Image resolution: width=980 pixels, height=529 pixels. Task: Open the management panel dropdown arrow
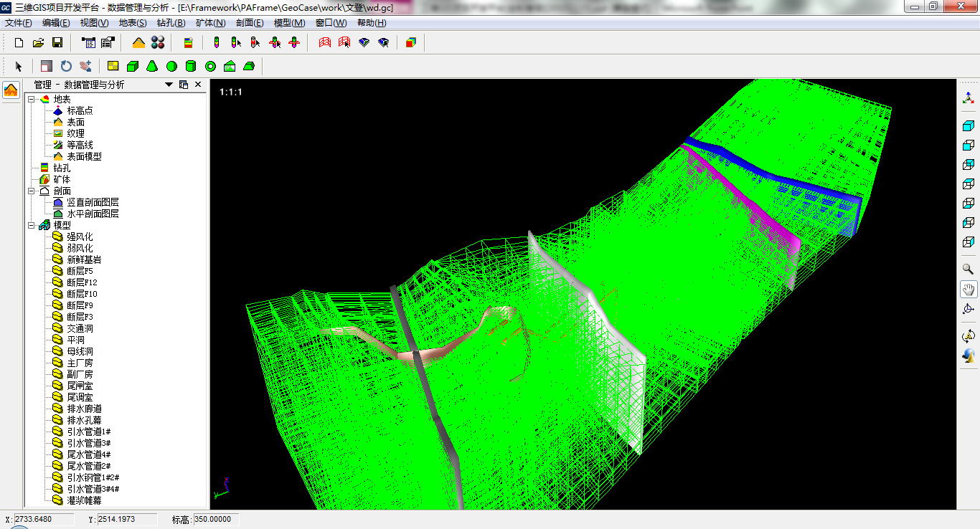coord(169,85)
